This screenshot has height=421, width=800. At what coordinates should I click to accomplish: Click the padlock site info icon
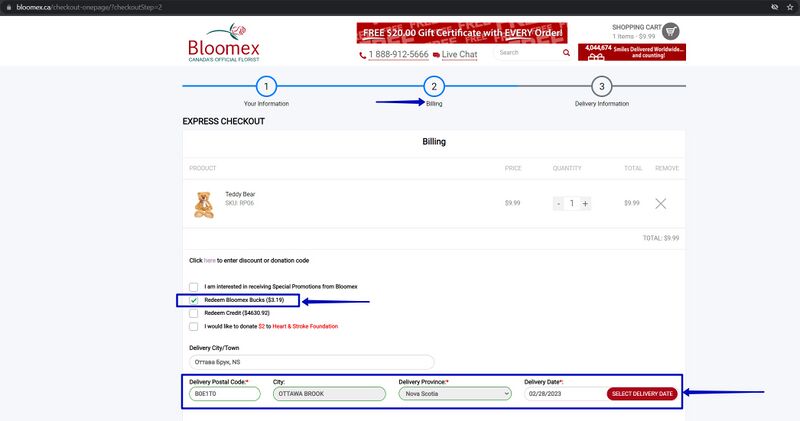(x=9, y=7)
